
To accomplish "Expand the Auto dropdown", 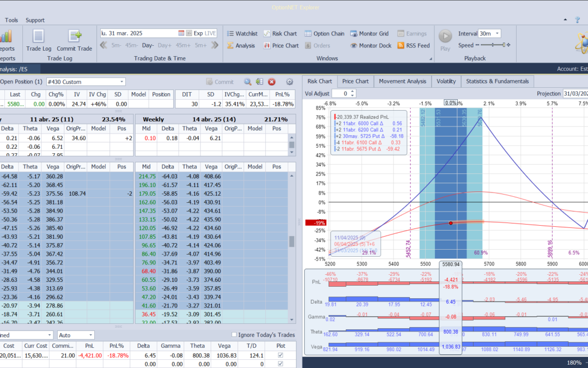I will pos(90,335).
